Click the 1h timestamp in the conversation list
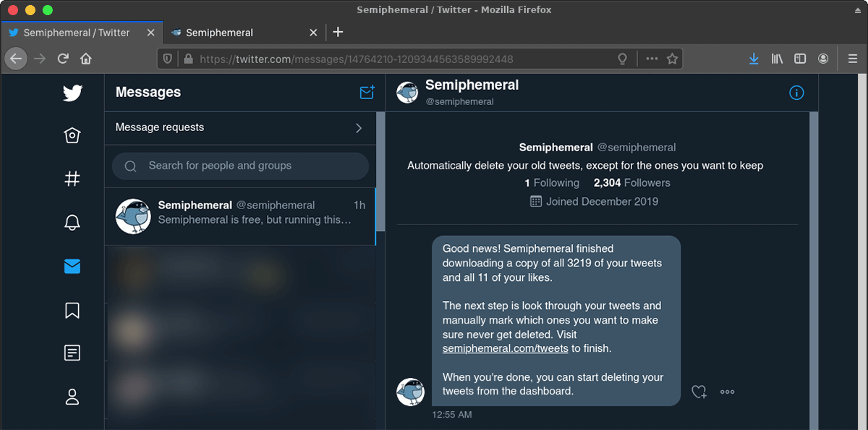868x430 pixels. pos(359,205)
